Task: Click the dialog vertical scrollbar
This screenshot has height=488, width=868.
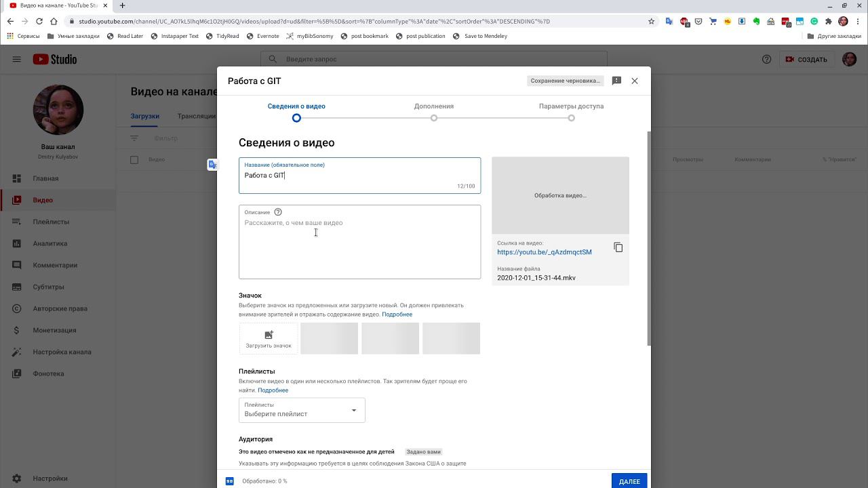Action: 649,239
